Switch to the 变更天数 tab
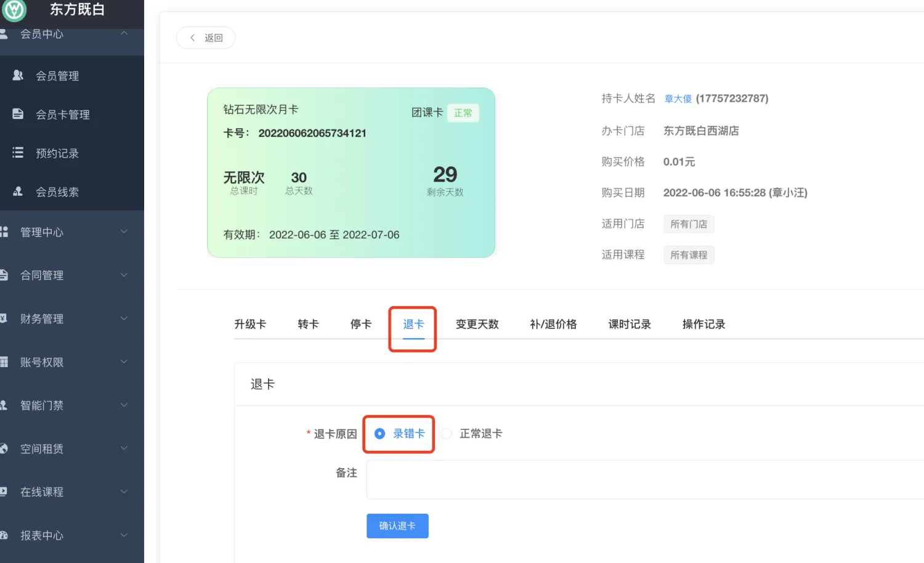Screen dimensions: 924x563 477,324
